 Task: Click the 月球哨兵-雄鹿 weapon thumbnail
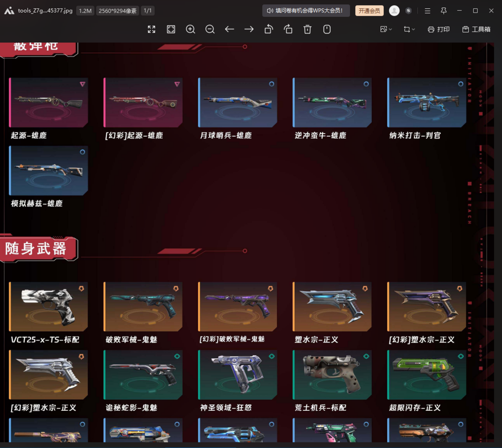pyautogui.click(x=238, y=102)
